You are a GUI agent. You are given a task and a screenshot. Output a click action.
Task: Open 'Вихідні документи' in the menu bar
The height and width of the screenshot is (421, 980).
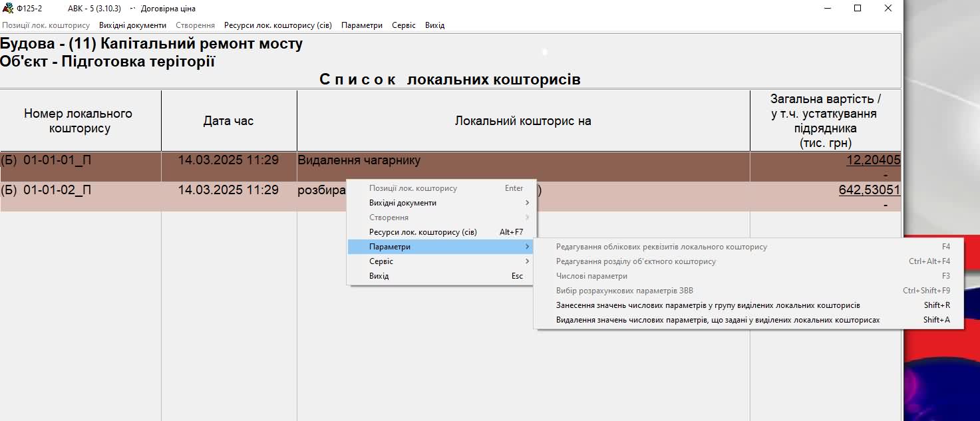pyautogui.click(x=132, y=25)
